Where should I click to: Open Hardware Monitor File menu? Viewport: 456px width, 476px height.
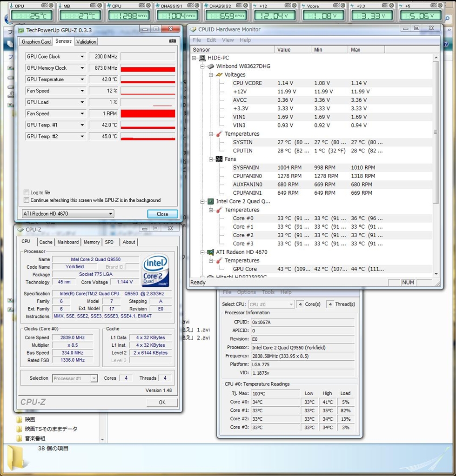point(196,40)
